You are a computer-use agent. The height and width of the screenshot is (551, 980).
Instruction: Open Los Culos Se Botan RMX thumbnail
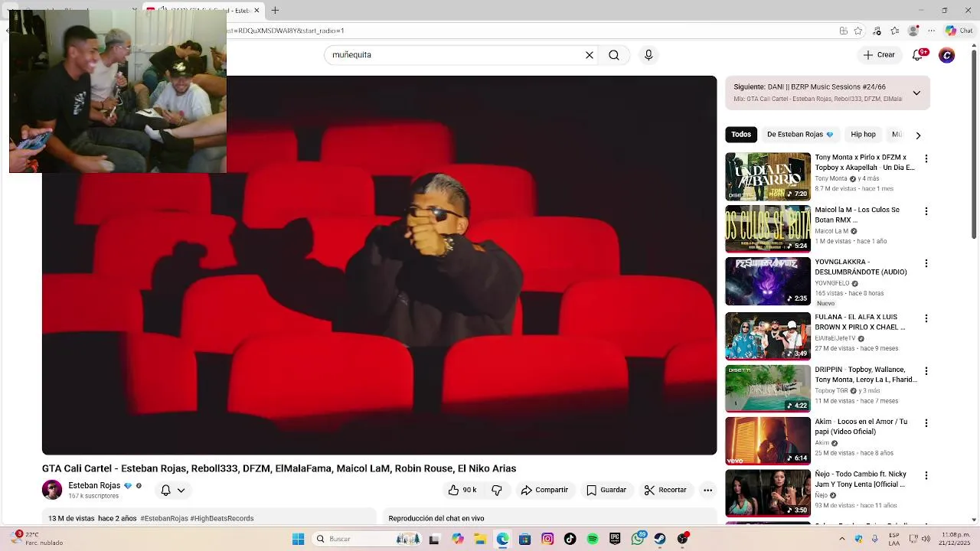(768, 229)
